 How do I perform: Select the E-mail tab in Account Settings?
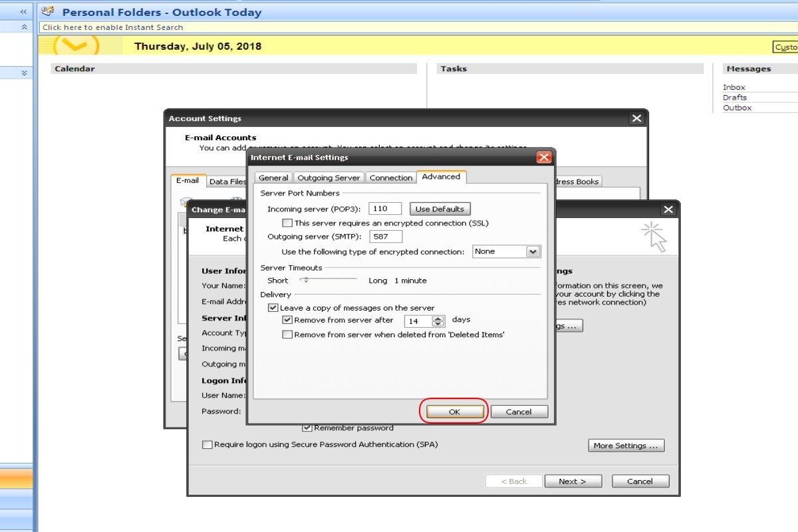(188, 180)
